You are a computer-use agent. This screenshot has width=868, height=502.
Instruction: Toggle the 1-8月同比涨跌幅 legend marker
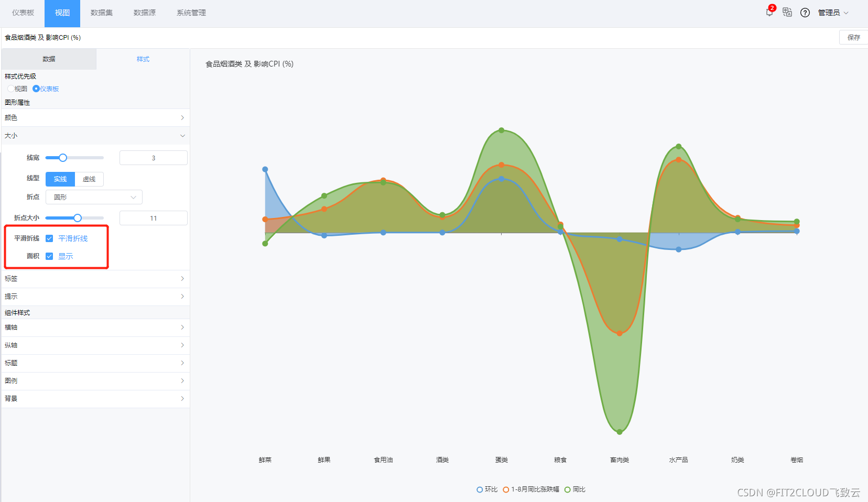click(506, 489)
